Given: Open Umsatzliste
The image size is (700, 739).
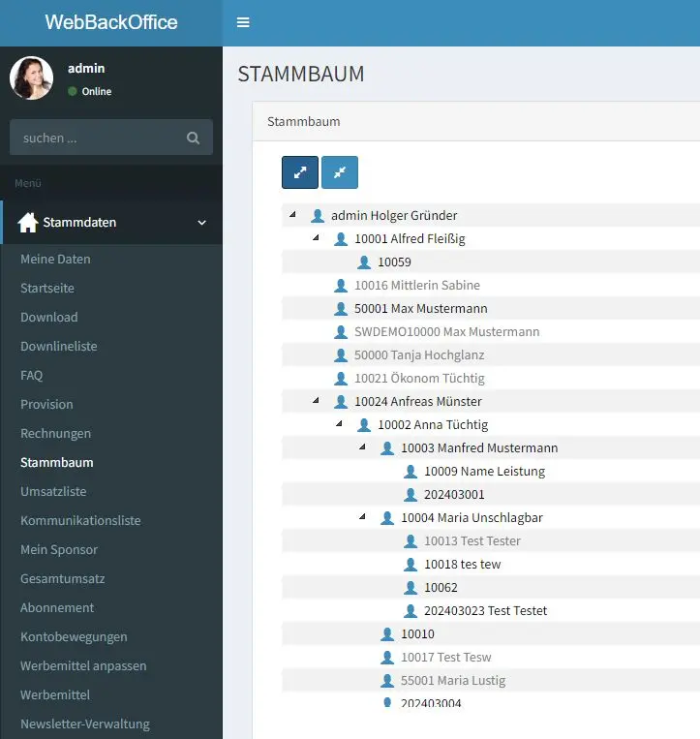Looking at the screenshot, I should (53, 492).
